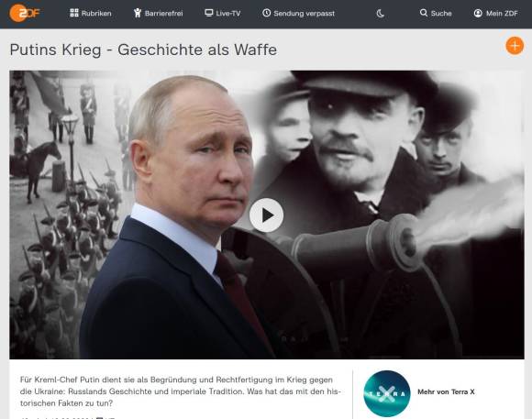Click the Sendung verpasst clock icon

pyautogui.click(x=267, y=13)
